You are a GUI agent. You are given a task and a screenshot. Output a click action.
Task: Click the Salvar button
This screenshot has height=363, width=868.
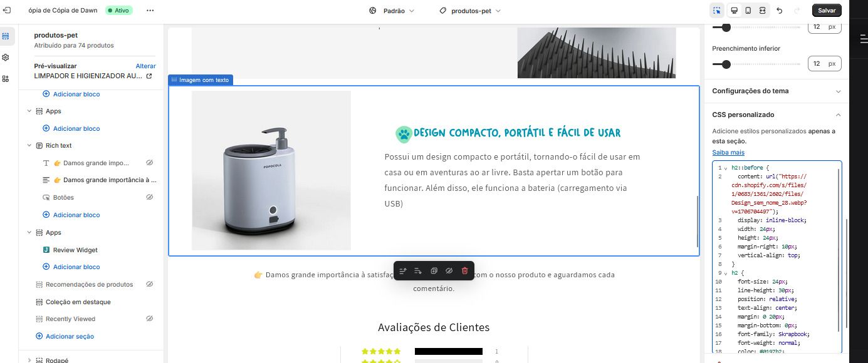(827, 11)
